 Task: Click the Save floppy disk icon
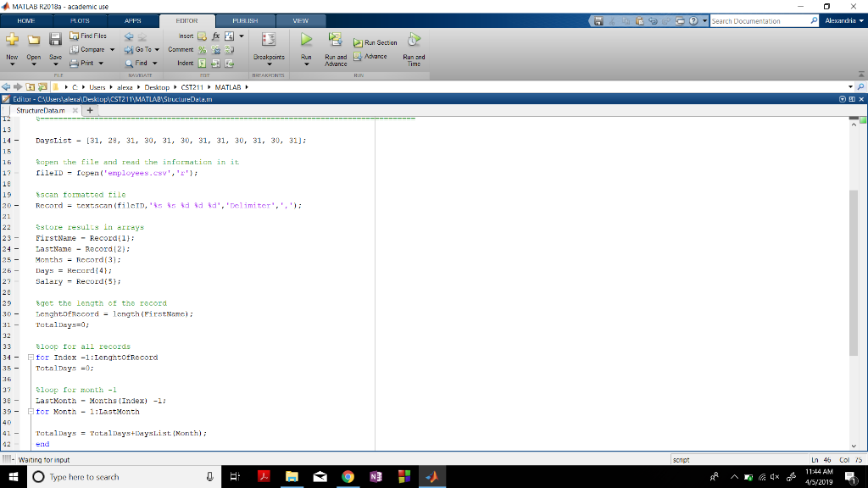[55, 40]
